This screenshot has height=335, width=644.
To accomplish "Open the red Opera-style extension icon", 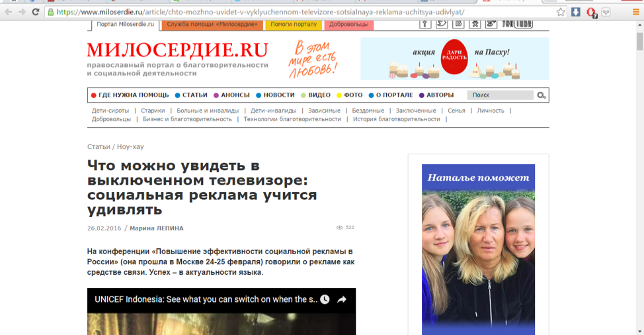I will click(x=591, y=13).
